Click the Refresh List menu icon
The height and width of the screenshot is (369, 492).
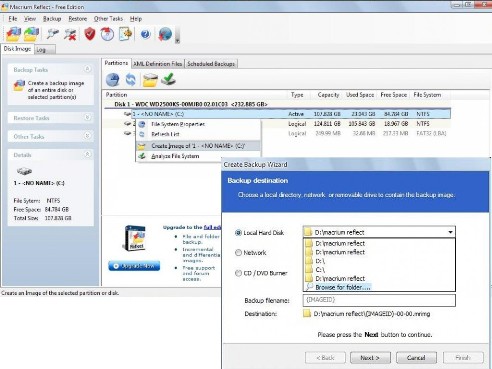142,134
